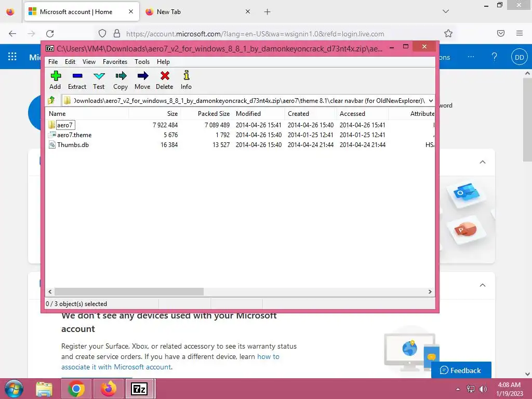
Task: Click the more options ellipsis in Microsoft header
Action: 471,57
